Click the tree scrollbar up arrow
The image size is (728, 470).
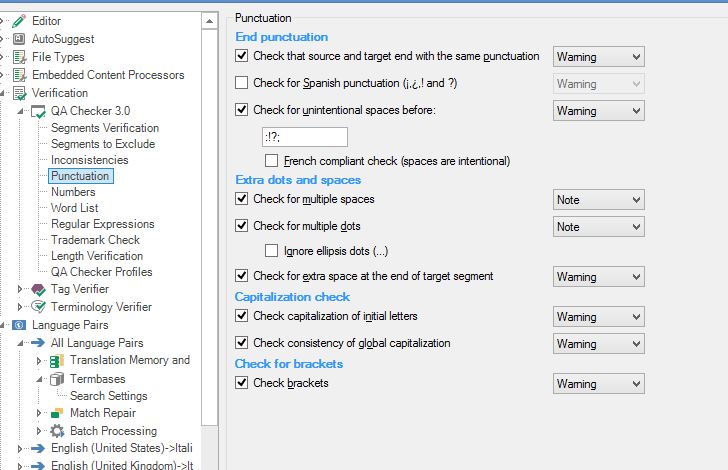(209, 21)
